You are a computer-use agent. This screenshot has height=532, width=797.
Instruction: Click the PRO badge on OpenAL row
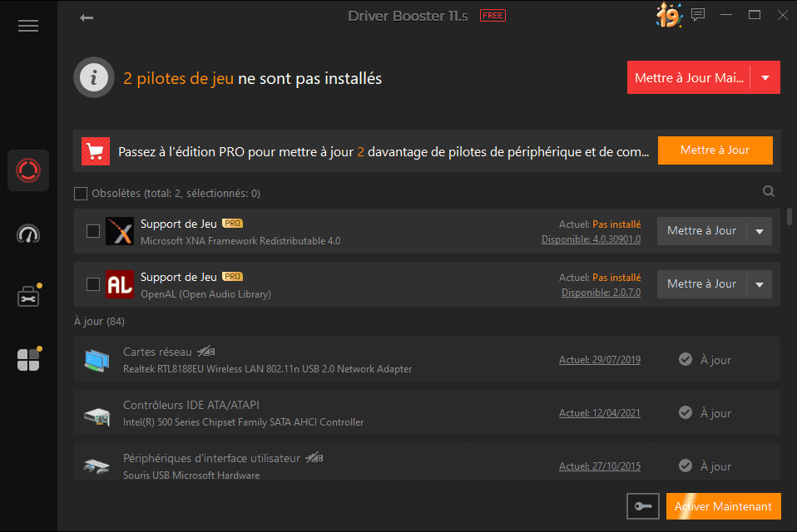[232, 277]
